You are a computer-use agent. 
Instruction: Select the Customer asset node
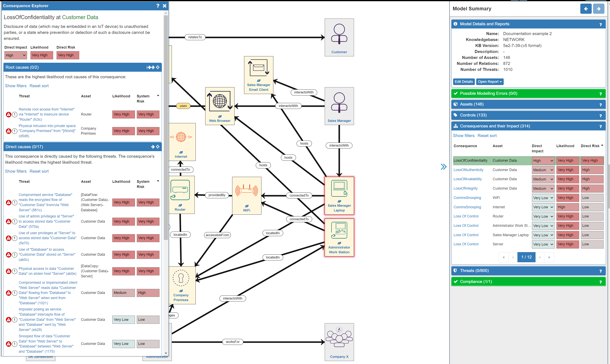click(339, 37)
